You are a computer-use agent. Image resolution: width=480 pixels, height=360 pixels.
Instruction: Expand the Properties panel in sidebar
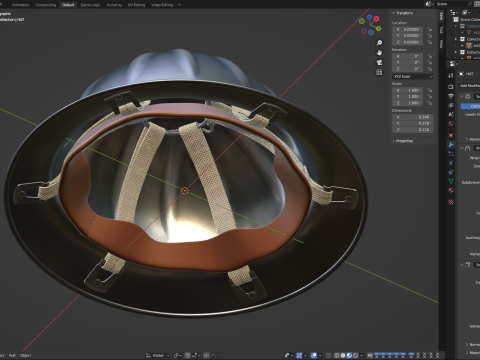[x=403, y=141]
